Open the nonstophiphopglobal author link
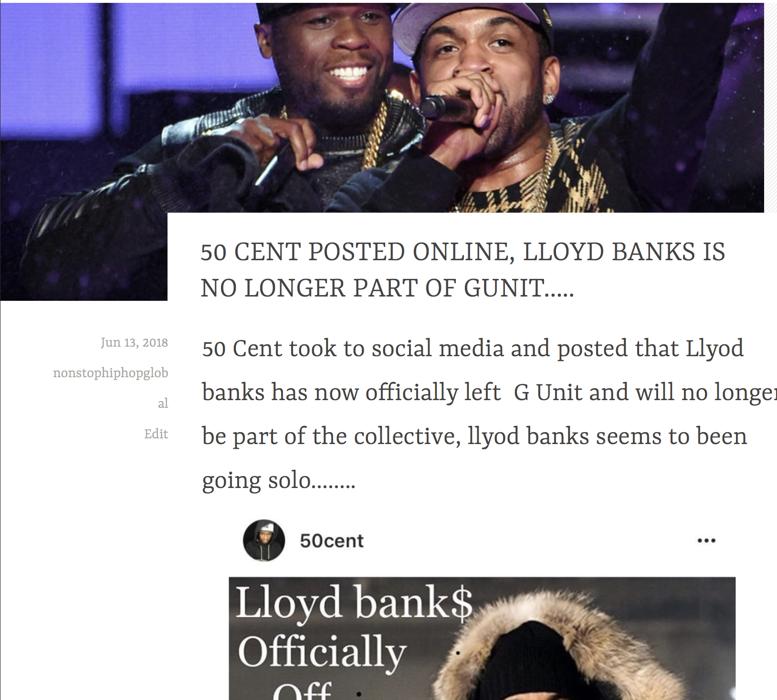This screenshot has height=700, width=777. tap(111, 388)
